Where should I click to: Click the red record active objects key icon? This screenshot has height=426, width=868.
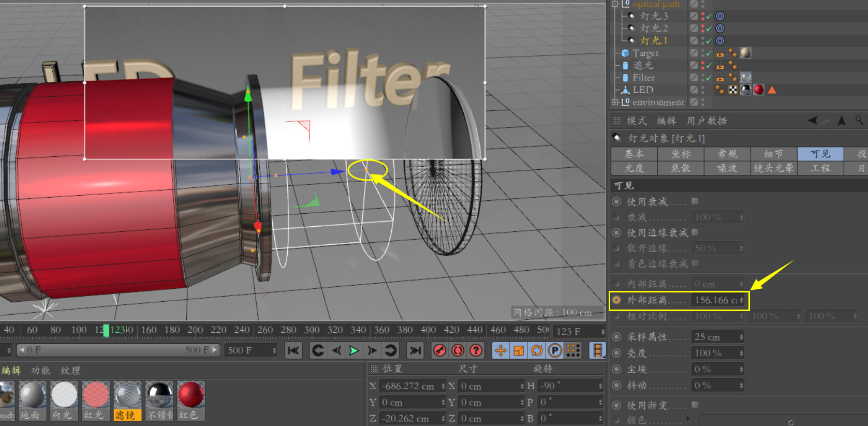coord(439,350)
